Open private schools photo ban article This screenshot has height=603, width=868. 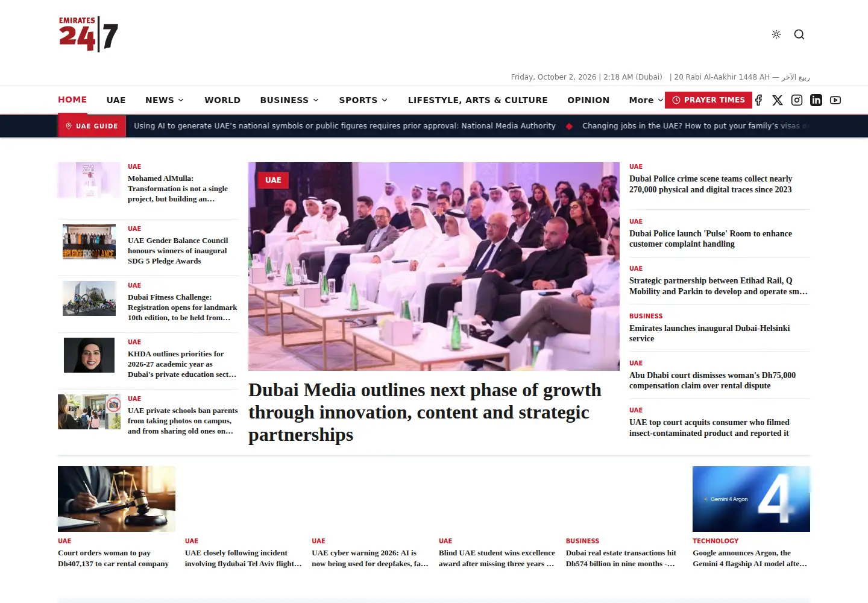[183, 421]
